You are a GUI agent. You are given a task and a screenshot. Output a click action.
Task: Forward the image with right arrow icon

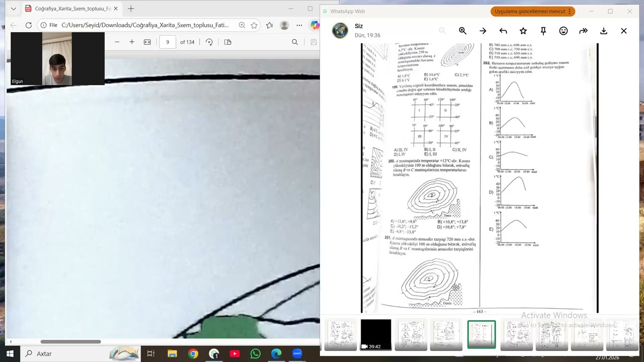pyautogui.click(x=483, y=31)
